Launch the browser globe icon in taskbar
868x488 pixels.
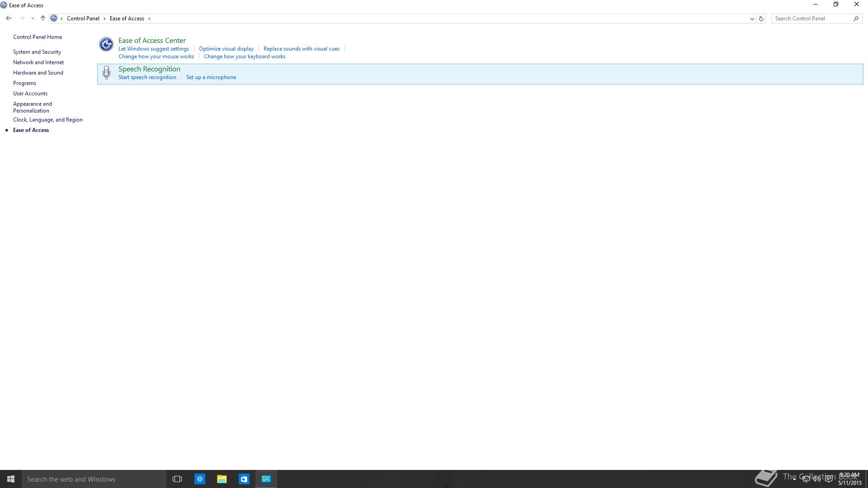[199, 479]
